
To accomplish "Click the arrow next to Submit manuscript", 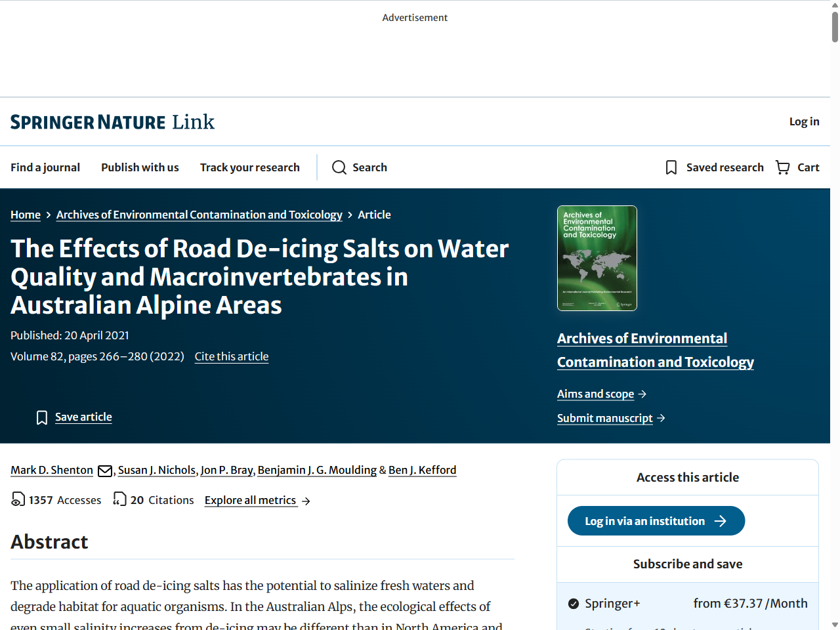I will coord(661,418).
